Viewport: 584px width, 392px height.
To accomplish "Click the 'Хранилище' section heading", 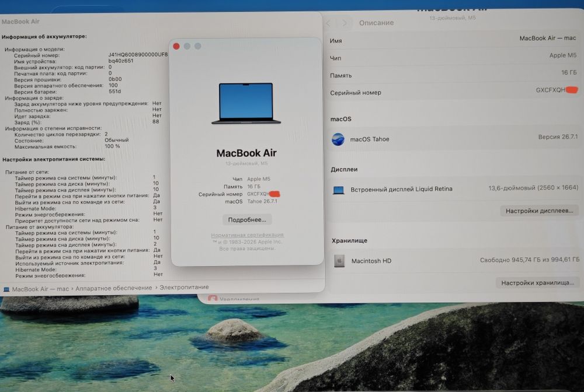I will coord(349,241).
